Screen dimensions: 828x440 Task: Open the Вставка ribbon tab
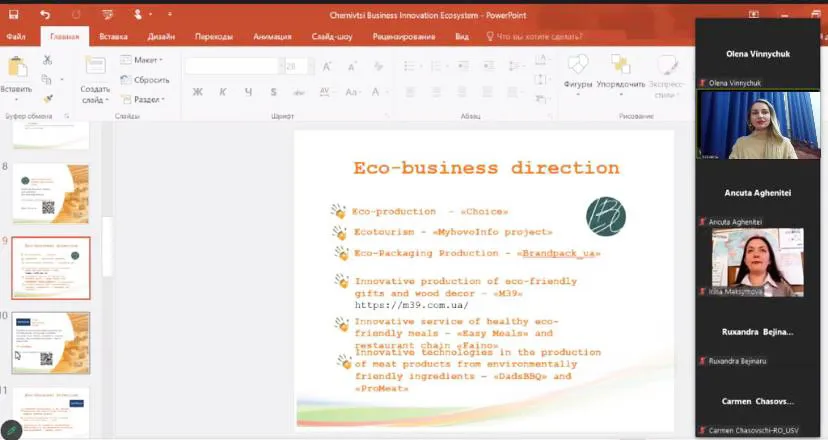pyautogui.click(x=113, y=37)
